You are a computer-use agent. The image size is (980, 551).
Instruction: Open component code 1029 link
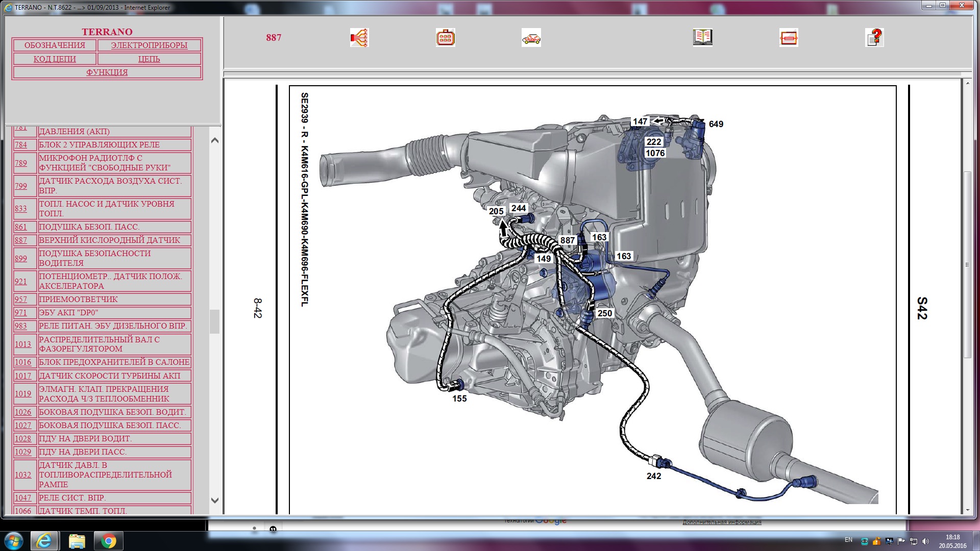pos(23,452)
